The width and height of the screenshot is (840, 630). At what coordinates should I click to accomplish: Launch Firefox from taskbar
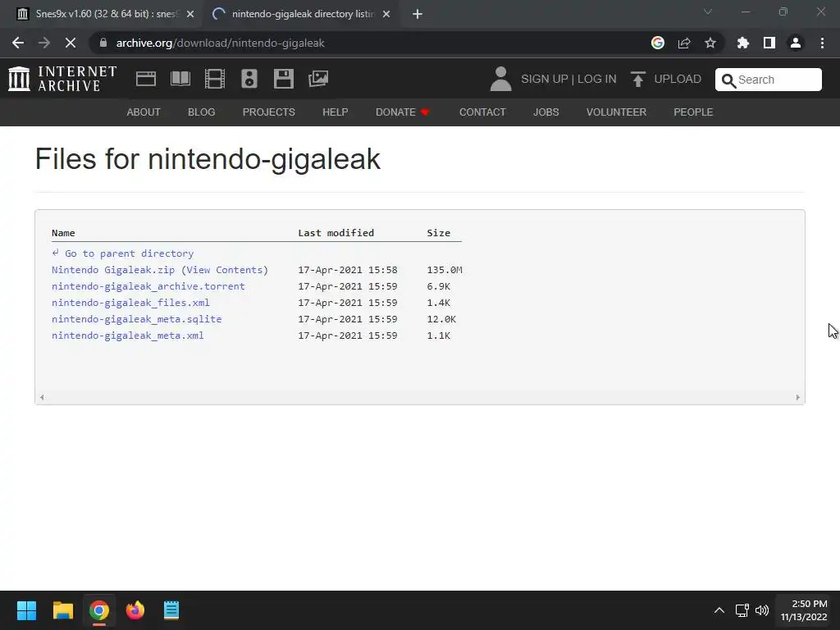[x=135, y=610]
